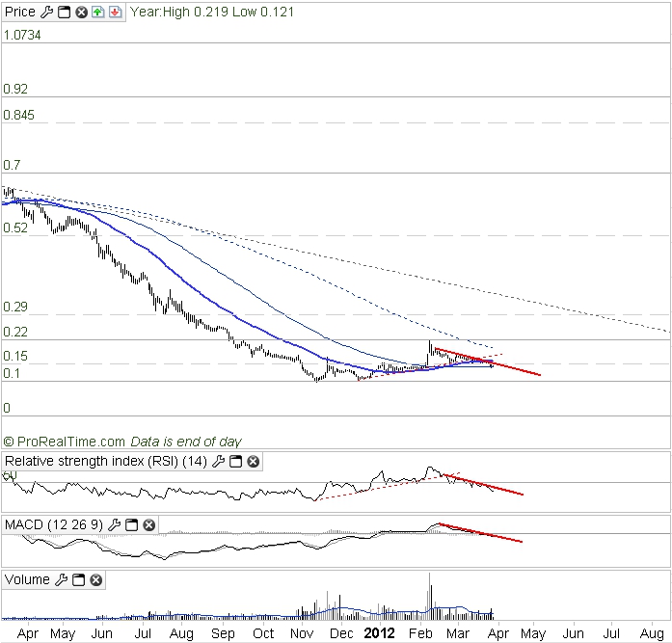Click the 0.52 price level label

[15, 228]
